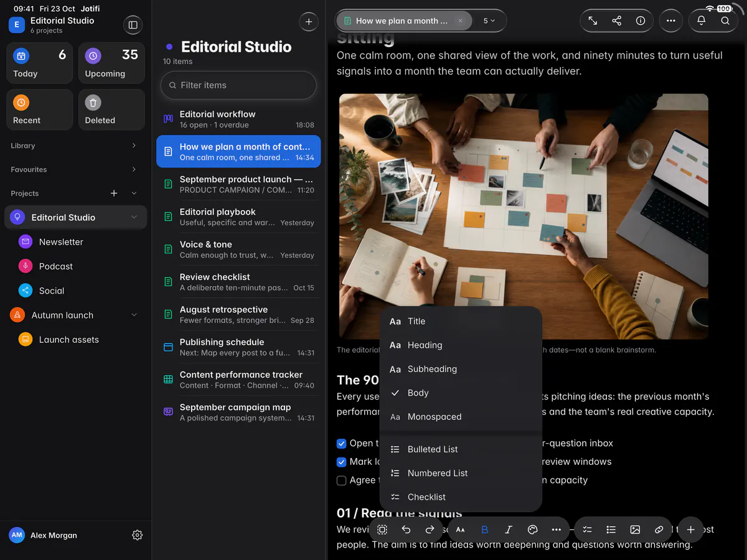Insert an image from toolbar
This screenshot has width=747, height=560.
pyautogui.click(x=635, y=530)
